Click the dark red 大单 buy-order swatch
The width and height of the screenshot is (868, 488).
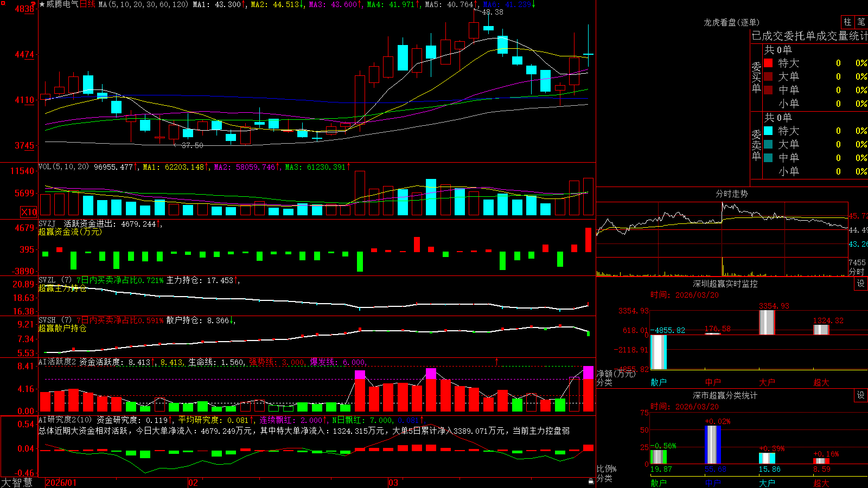(x=768, y=76)
